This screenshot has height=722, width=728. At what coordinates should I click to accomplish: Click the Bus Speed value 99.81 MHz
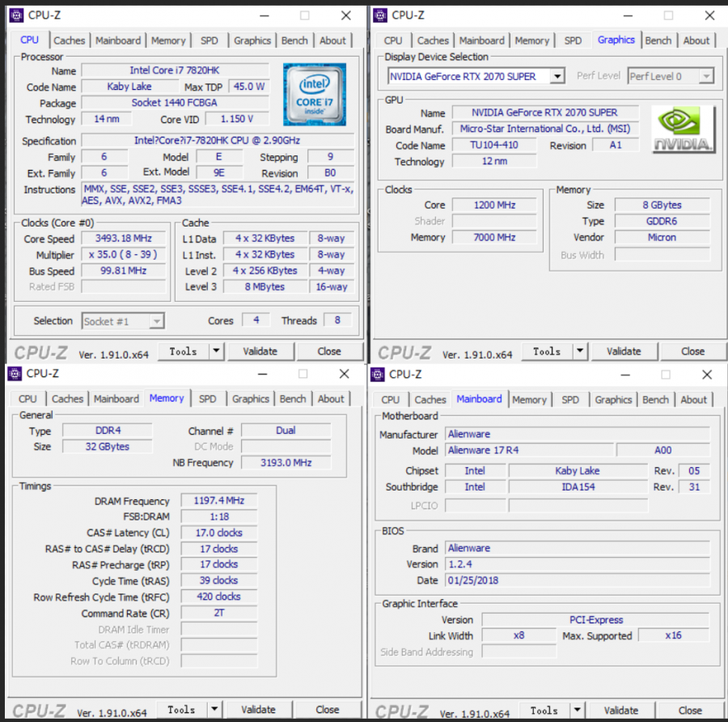pyautogui.click(x=124, y=270)
